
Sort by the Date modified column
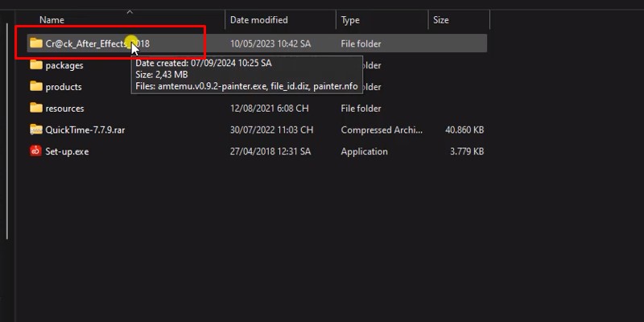(x=258, y=20)
